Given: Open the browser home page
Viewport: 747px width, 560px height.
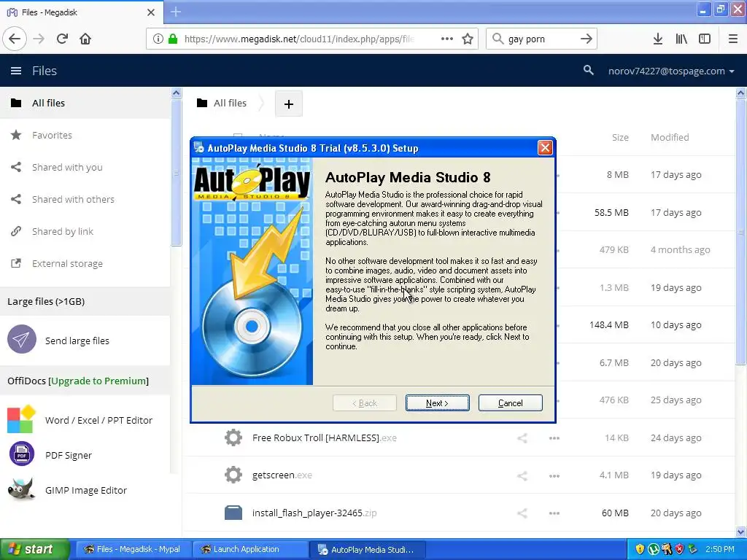Looking at the screenshot, I should [x=85, y=39].
